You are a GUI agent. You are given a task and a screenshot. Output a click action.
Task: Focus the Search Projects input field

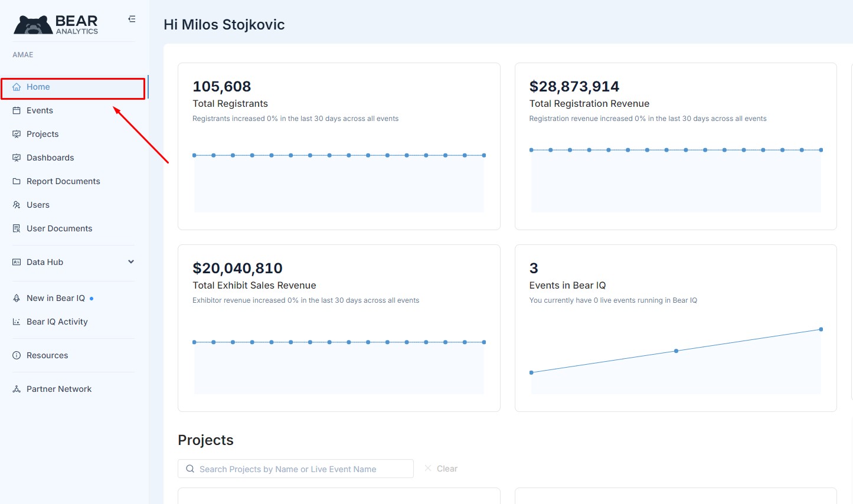(x=301, y=469)
